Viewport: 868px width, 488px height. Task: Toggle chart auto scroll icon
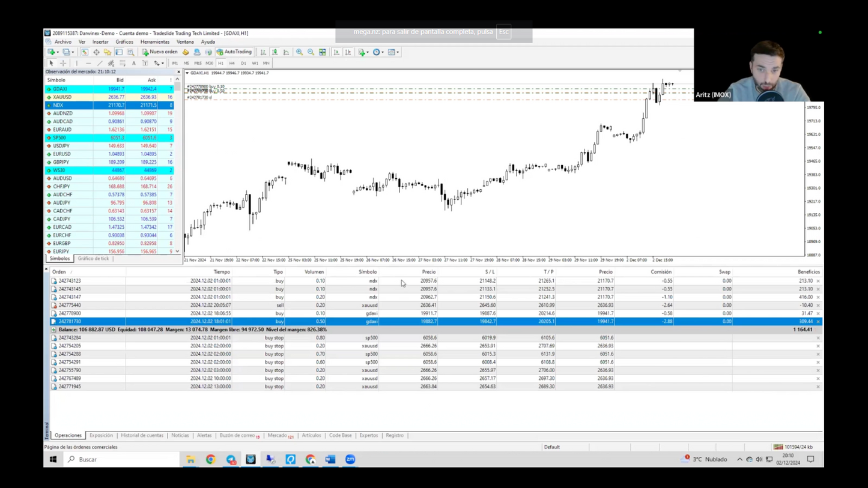(x=336, y=52)
